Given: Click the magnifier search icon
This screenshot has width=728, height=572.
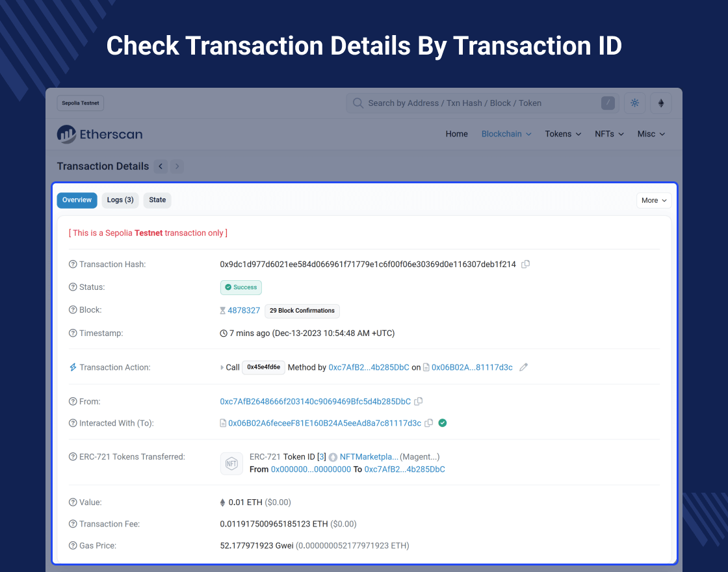Looking at the screenshot, I should (358, 103).
